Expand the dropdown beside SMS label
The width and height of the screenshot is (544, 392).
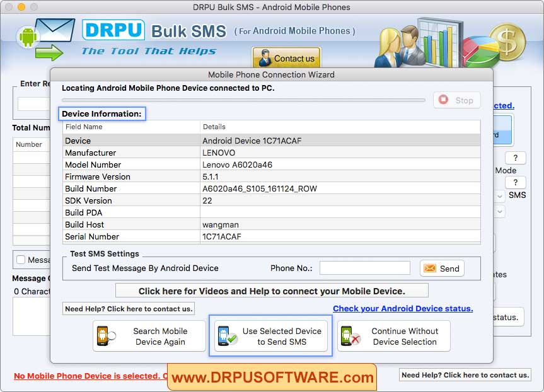click(499, 196)
